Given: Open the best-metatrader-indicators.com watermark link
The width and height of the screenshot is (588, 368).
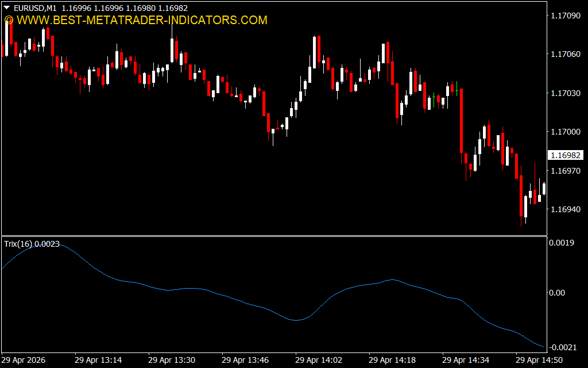Looking at the screenshot, I should pos(142,20).
